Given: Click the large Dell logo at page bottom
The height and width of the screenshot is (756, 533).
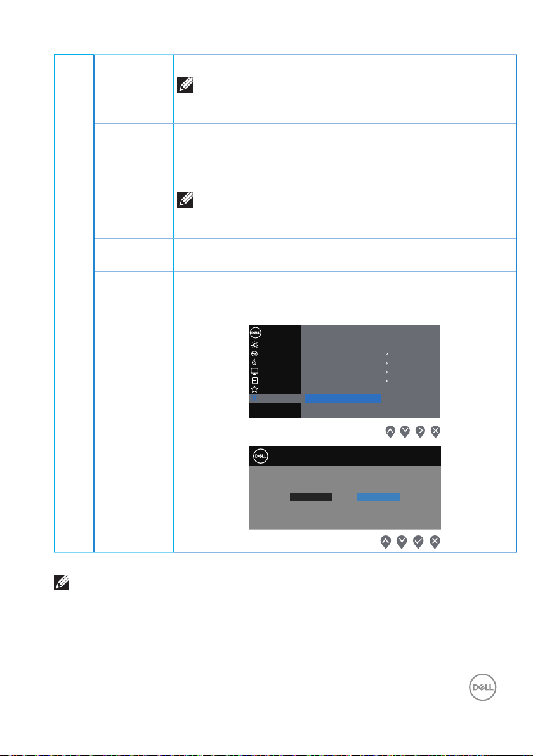Looking at the screenshot, I should (x=482, y=687).
